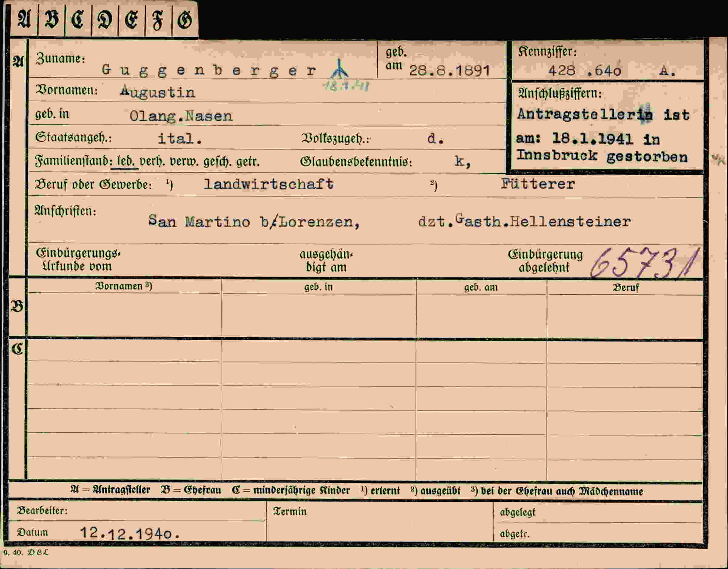This screenshot has height=569, width=728.
Task: Click the 'Zuname:' field label
Action: pyautogui.click(x=61, y=59)
